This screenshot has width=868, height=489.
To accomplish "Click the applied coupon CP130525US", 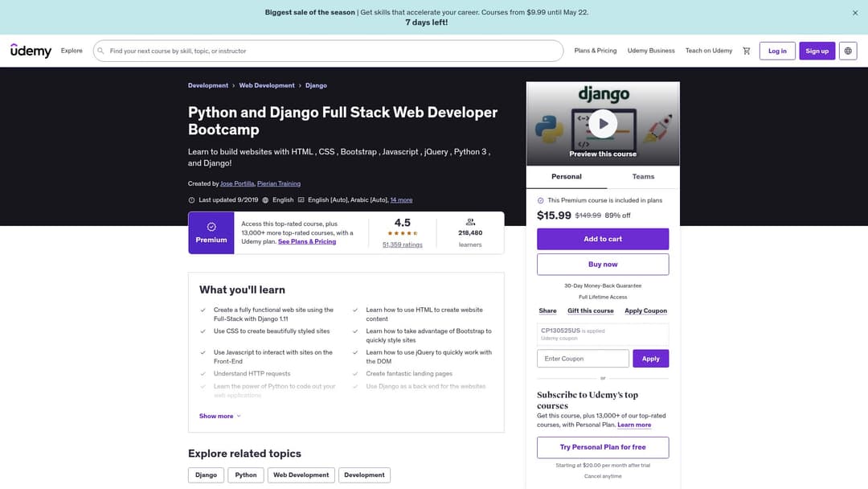I will tap(560, 331).
